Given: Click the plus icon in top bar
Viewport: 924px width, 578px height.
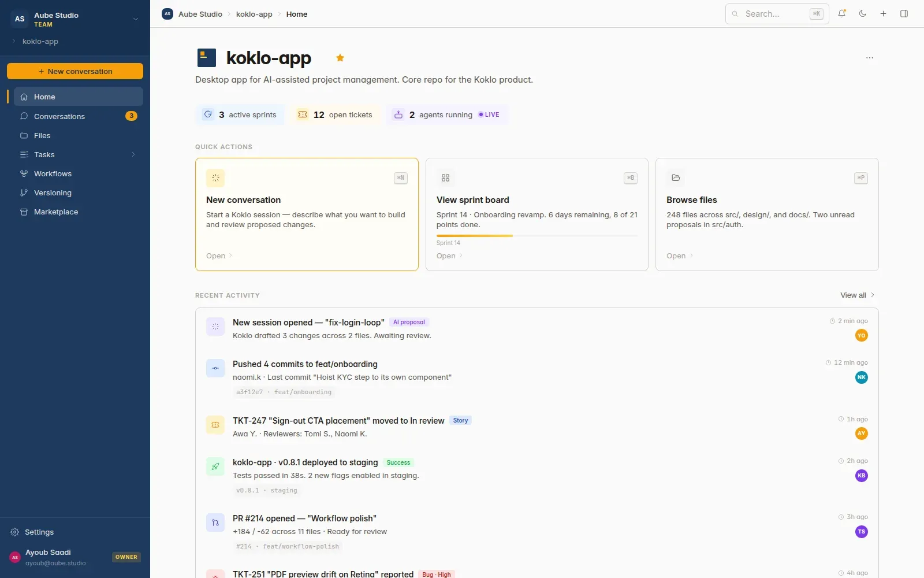Looking at the screenshot, I should click(x=883, y=14).
